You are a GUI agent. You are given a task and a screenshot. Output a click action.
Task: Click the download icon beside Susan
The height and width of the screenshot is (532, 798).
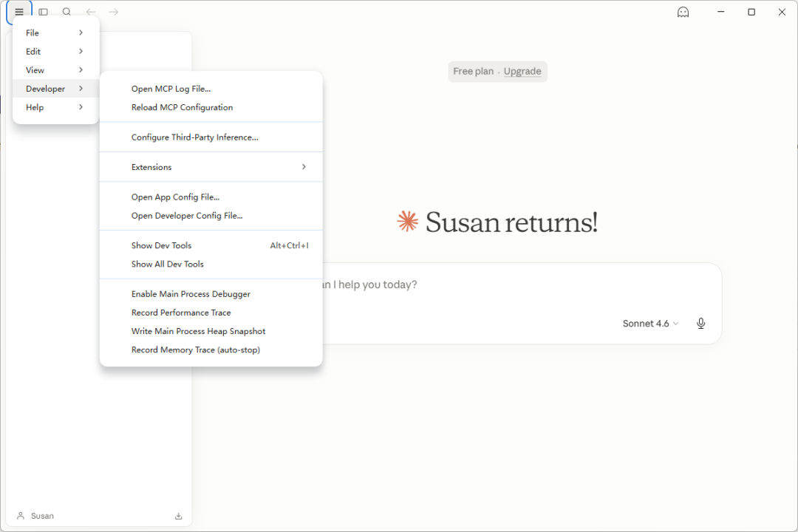[179, 516]
